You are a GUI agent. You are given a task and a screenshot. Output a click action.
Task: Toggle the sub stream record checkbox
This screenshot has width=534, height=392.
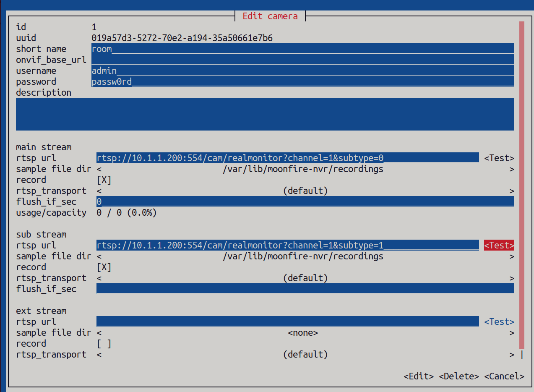[x=104, y=267]
